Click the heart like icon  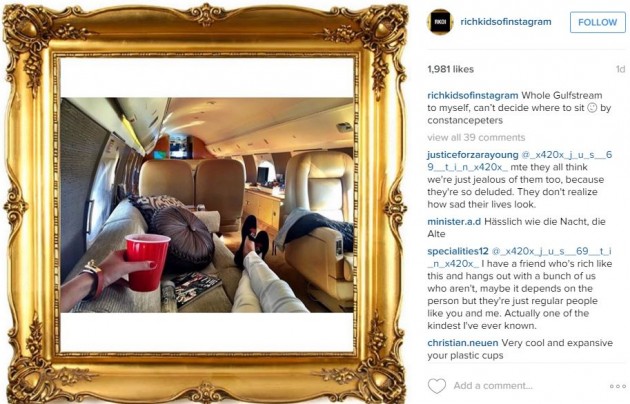[x=437, y=386]
